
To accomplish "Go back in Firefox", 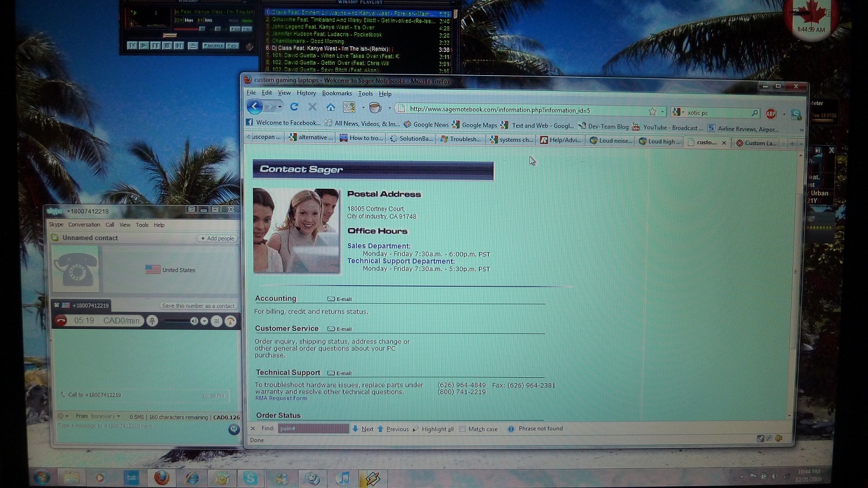I will click(x=254, y=107).
